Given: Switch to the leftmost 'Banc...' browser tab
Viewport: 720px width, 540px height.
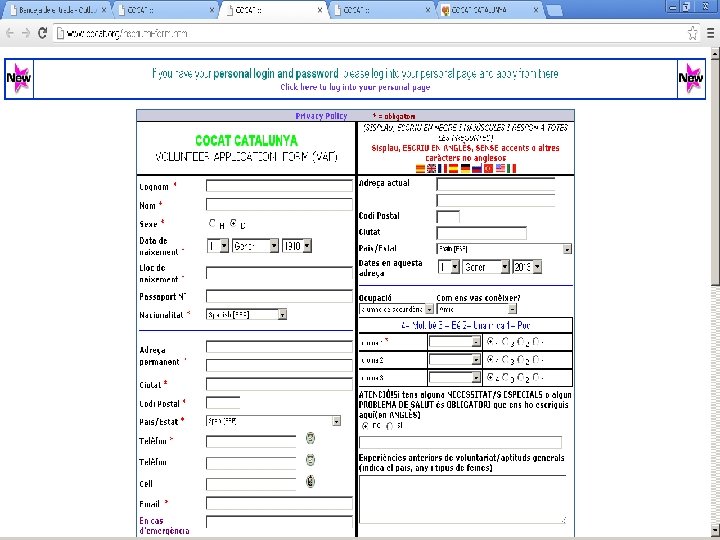Looking at the screenshot, I should [x=57, y=10].
